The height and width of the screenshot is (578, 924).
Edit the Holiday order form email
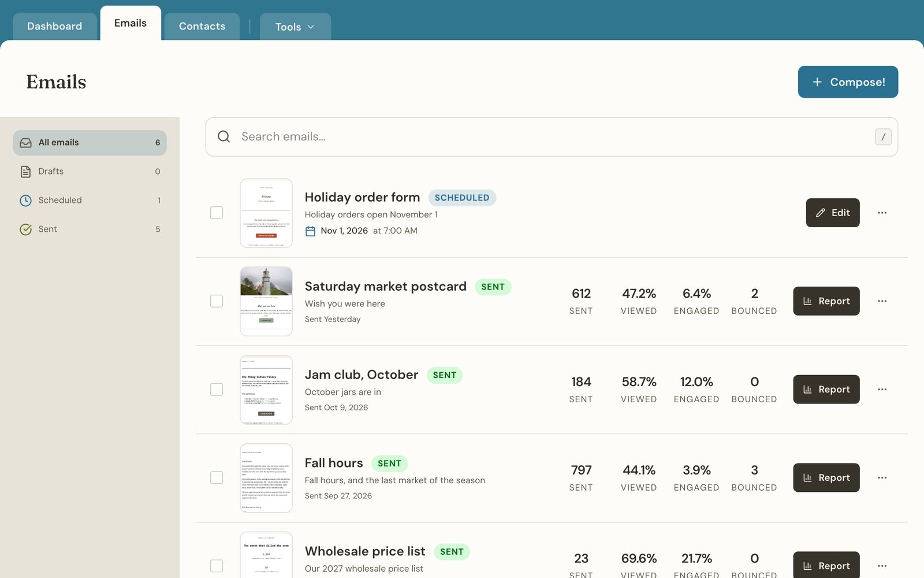pyautogui.click(x=833, y=213)
